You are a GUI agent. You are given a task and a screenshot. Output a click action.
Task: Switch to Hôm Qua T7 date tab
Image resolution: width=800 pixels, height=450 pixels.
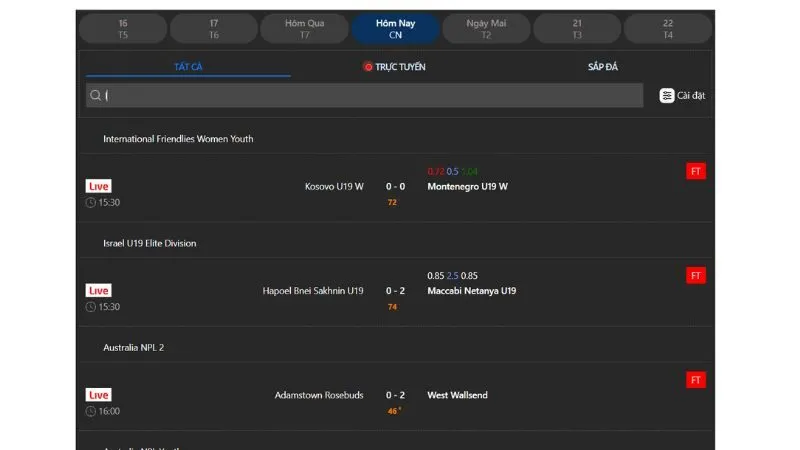pos(305,29)
